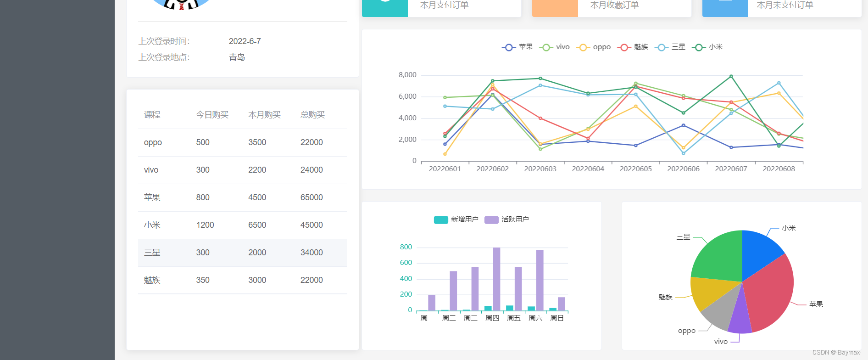
Task: Toggle 活跃用户 legend in bar chart
Action: pyautogui.click(x=506, y=219)
